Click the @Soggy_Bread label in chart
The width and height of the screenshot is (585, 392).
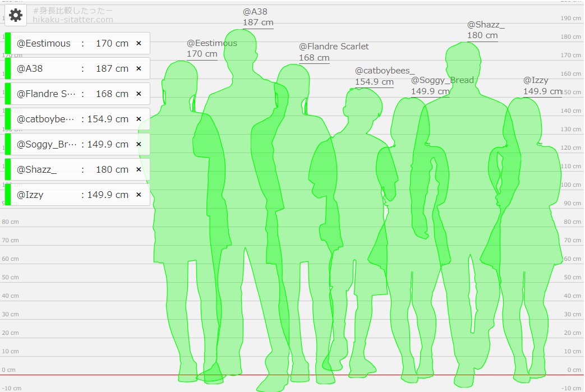pos(443,80)
